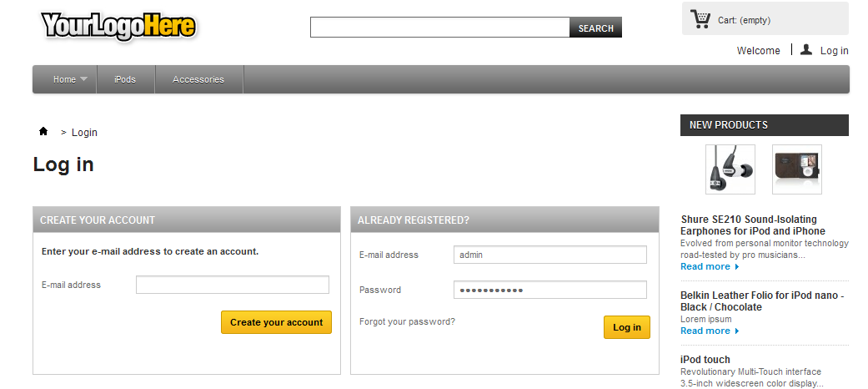Click the home breadcrumb icon
The width and height of the screenshot is (868, 389).
[x=43, y=132]
